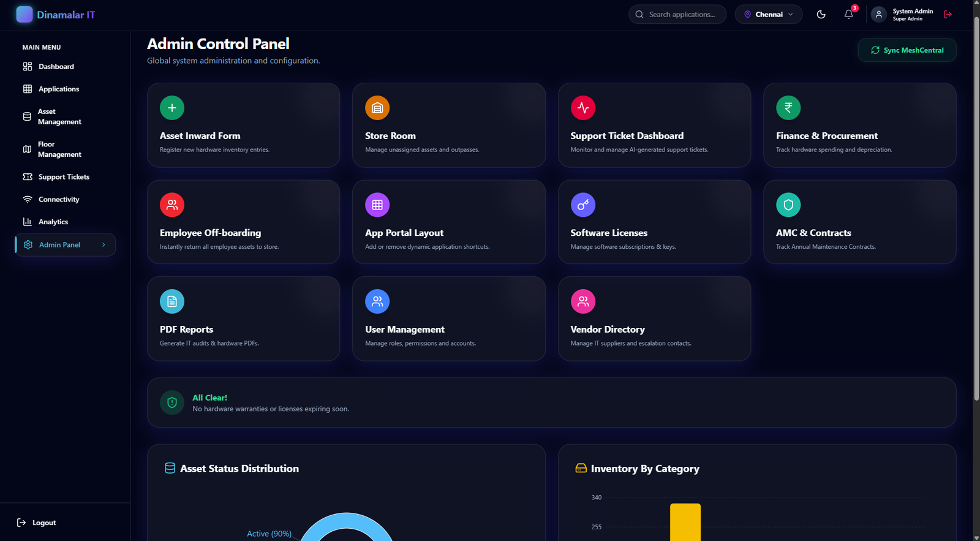Open notifications bell with red badge

(849, 14)
